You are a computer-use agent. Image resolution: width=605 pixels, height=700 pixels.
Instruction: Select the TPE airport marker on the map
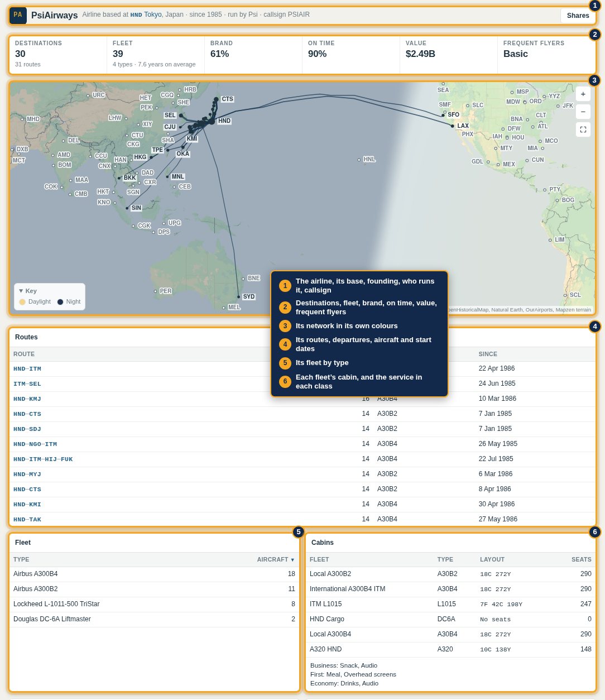point(168,150)
